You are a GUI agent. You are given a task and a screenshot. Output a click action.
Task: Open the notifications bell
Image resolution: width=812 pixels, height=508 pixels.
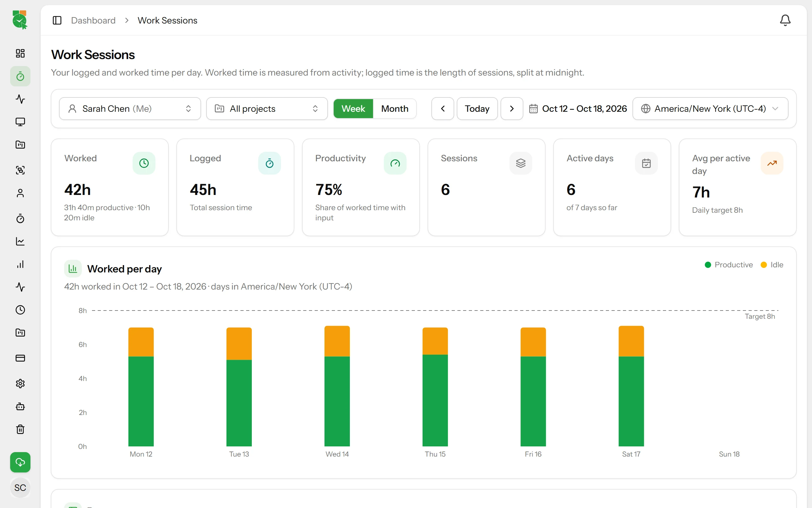click(785, 21)
